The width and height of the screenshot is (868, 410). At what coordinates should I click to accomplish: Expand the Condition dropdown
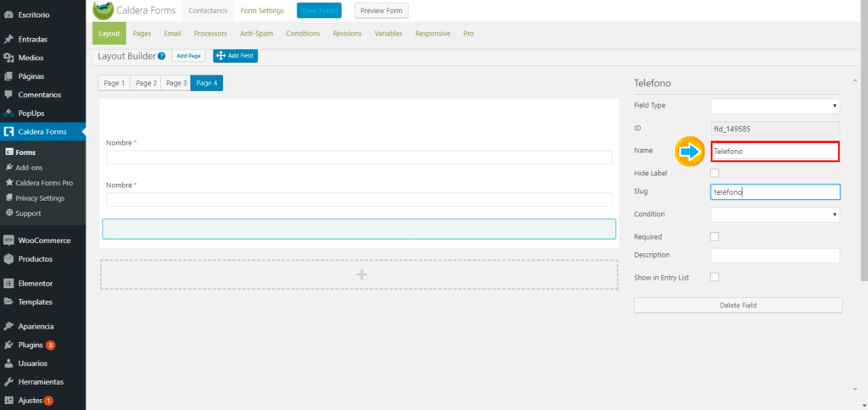pyautogui.click(x=775, y=214)
